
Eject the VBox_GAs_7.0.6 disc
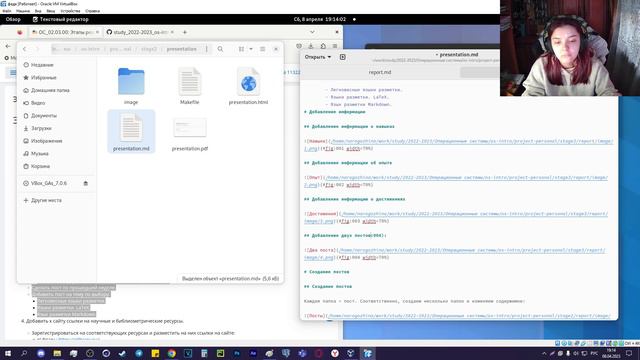point(86,183)
